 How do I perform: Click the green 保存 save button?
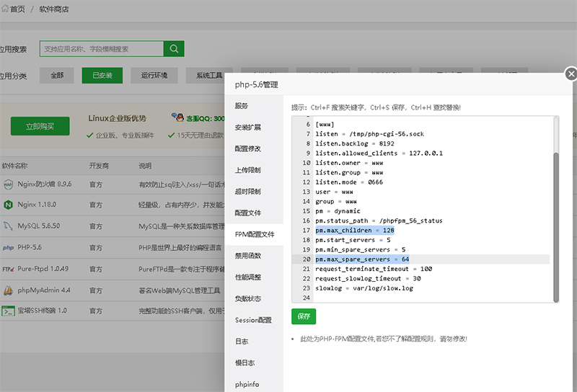click(304, 316)
